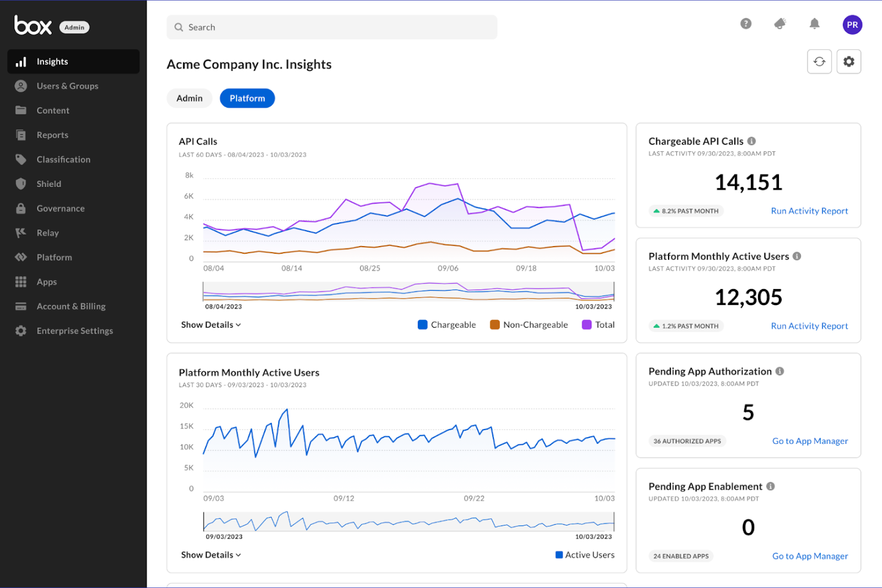Open the PR account avatar menu
882x588 pixels.
(852, 24)
